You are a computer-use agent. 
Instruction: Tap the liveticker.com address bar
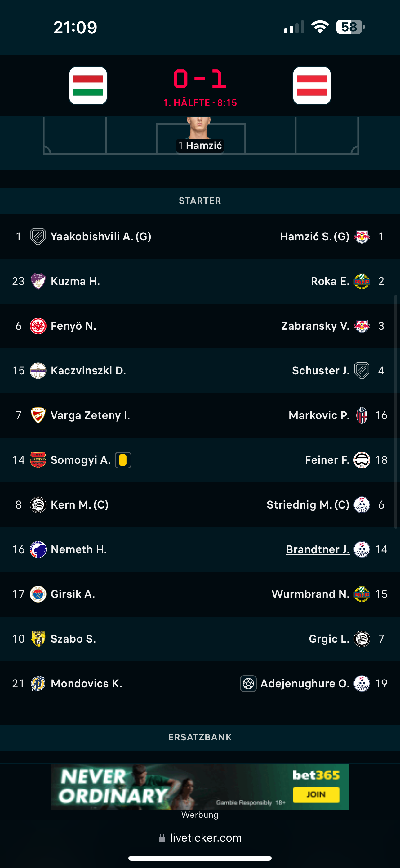(x=200, y=838)
